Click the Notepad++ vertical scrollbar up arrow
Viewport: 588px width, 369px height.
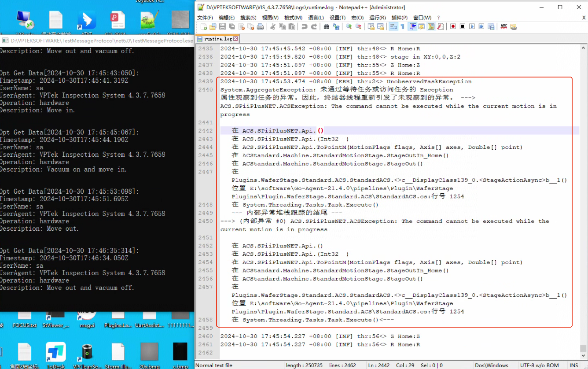[583, 48]
